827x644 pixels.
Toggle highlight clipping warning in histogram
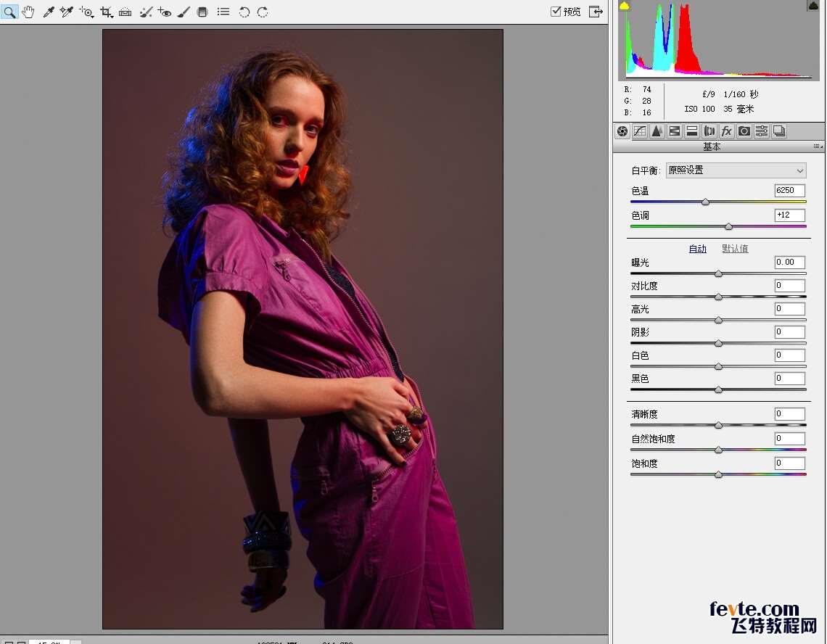click(813, 6)
